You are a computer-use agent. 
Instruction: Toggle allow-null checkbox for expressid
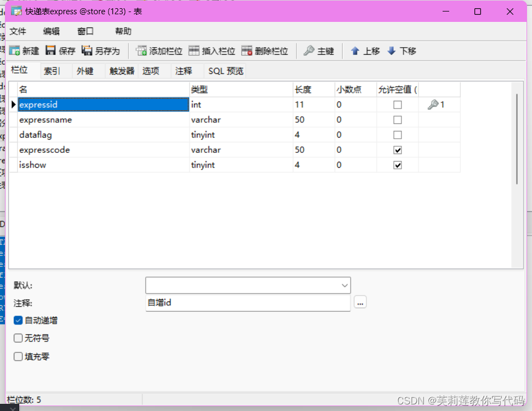[398, 105]
